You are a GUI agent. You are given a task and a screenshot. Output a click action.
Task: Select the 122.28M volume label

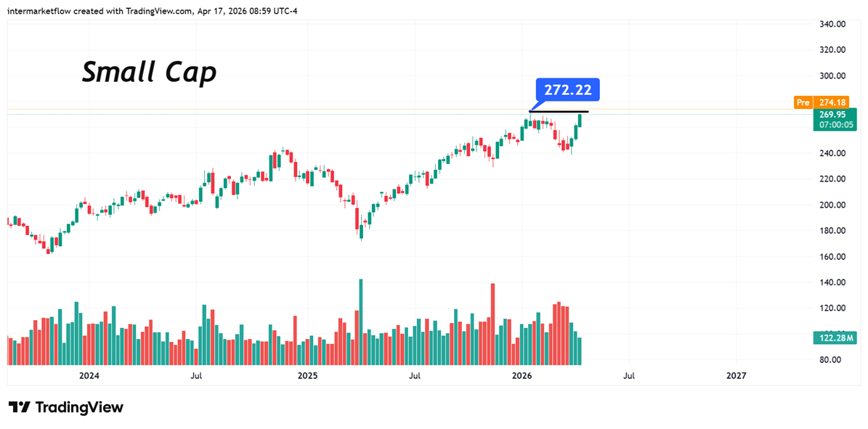point(833,338)
